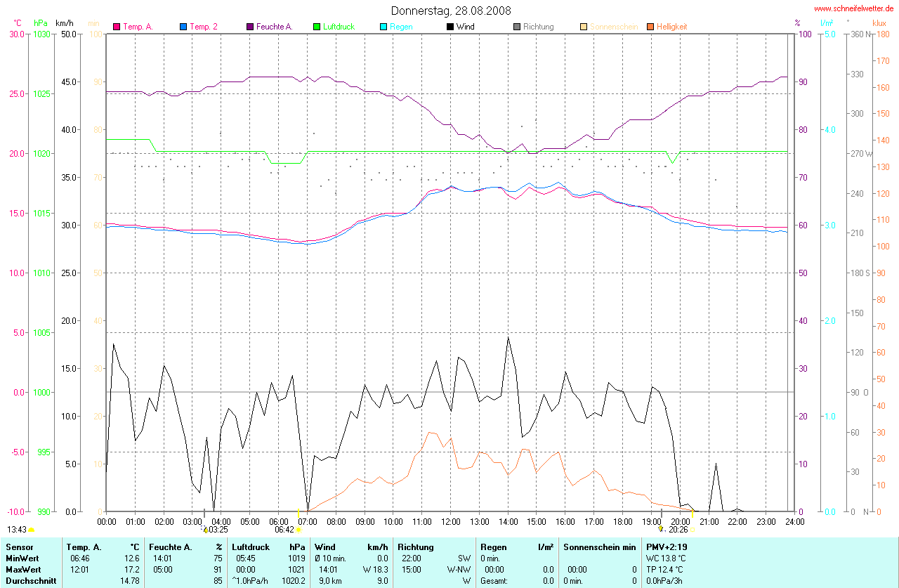The image size is (899, 588).
Task: Click the Regen cyan legend swatch
Action: tap(383, 27)
